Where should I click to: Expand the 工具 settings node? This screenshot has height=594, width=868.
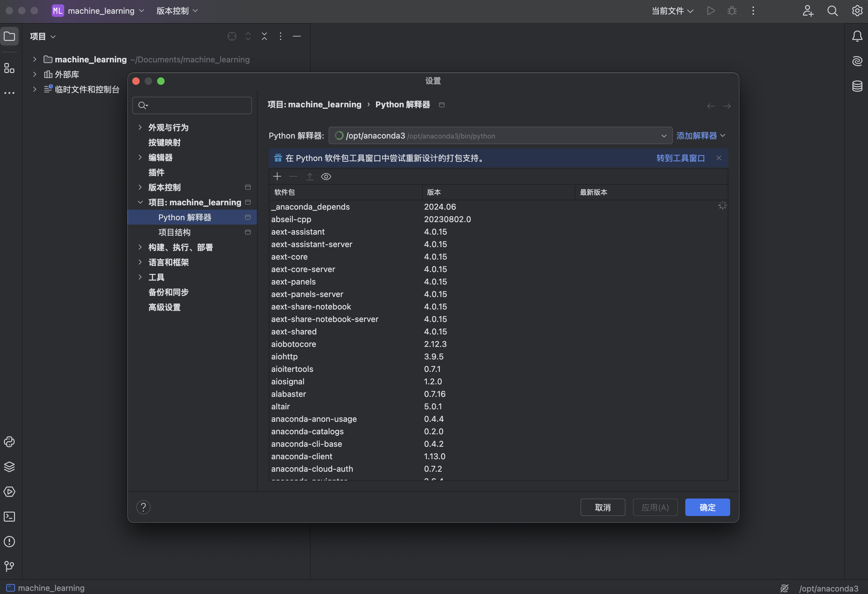[140, 277]
